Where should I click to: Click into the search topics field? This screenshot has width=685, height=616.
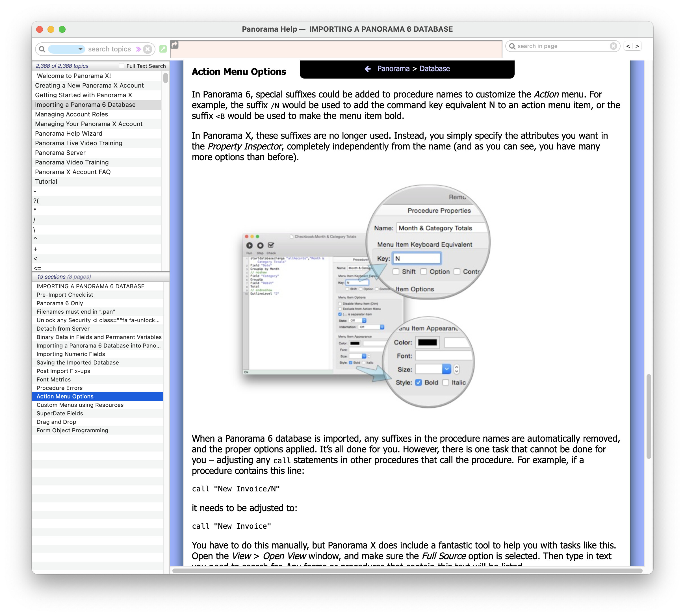pyautogui.click(x=110, y=49)
